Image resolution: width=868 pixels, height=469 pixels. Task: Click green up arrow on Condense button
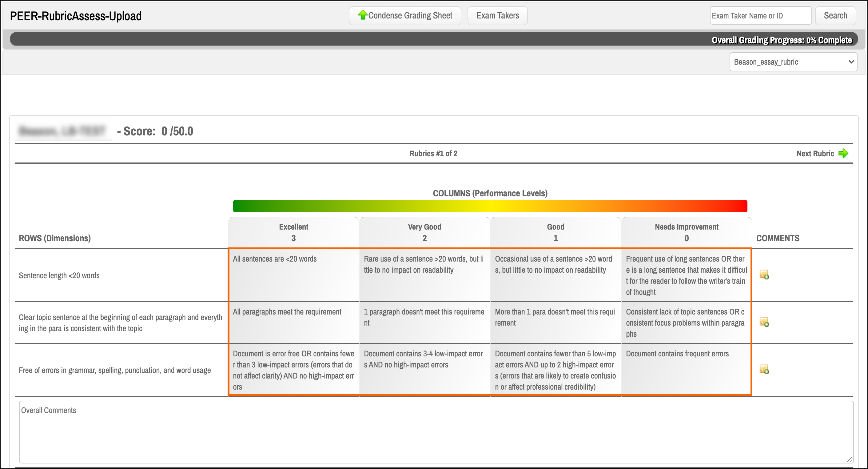click(x=362, y=15)
